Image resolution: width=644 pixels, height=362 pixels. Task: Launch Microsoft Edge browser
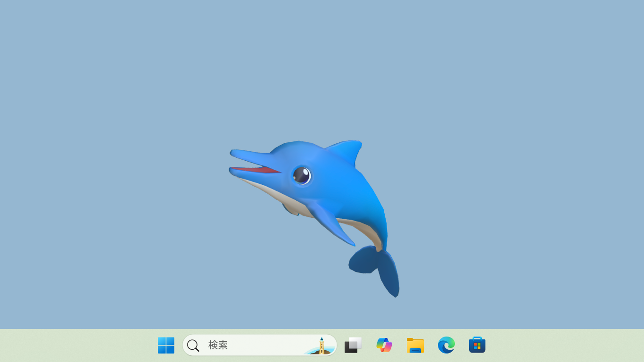(x=446, y=345)
